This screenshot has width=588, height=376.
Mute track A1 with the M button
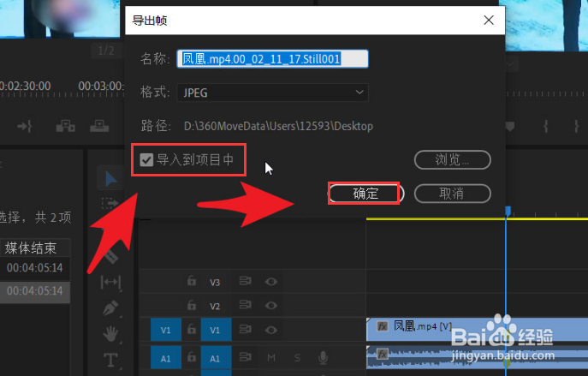click(271, 358)
